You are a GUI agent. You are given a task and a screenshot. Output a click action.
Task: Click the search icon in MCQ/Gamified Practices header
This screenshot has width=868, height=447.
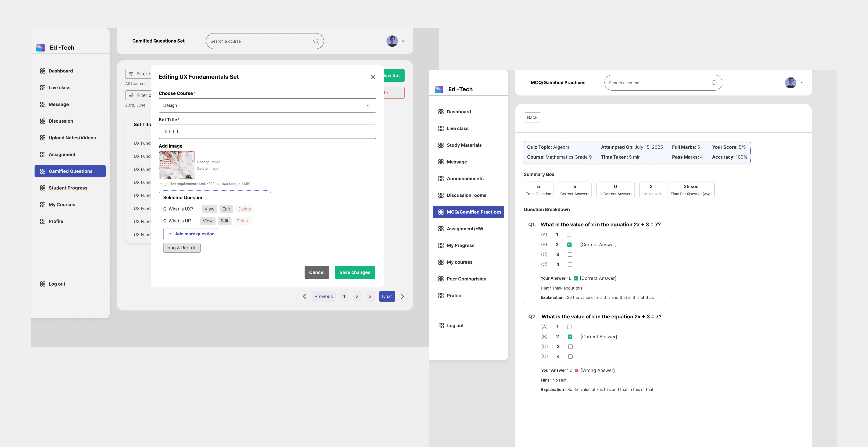[x=714, y=83]
